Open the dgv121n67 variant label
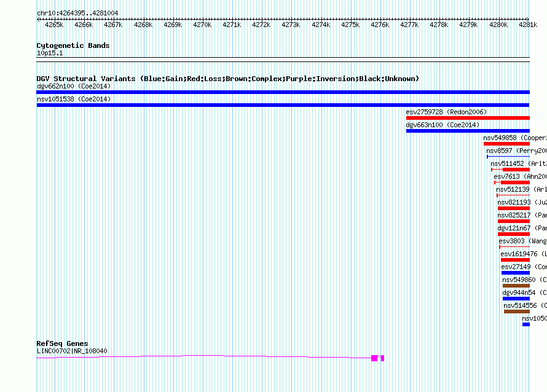The width and height of the screenshot is (547, 392). 522,228
